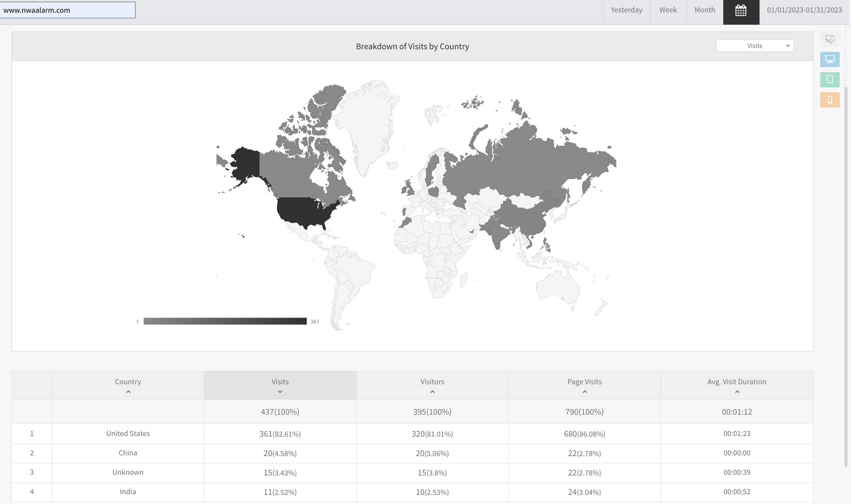
Task: Click the visits gradient legend bar
Action: 225,321
